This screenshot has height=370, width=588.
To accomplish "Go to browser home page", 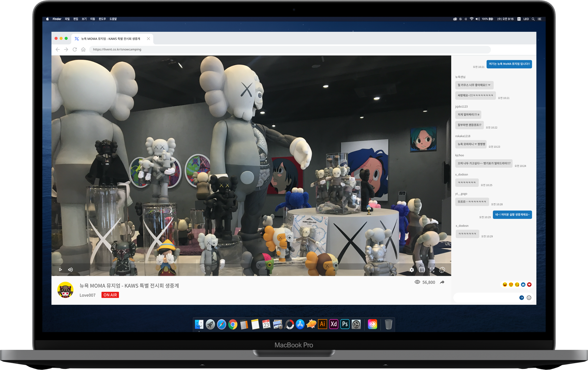I will coord(83,49).
